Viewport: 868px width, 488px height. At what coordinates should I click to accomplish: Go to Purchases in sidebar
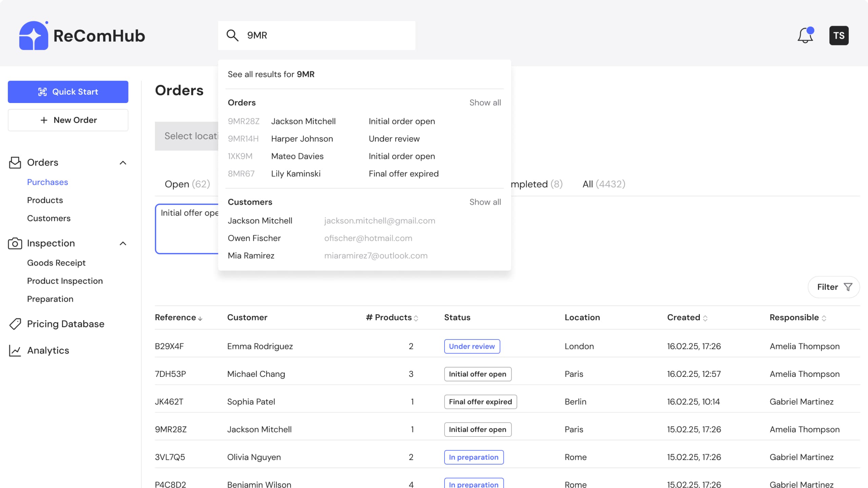coord(47,182)
